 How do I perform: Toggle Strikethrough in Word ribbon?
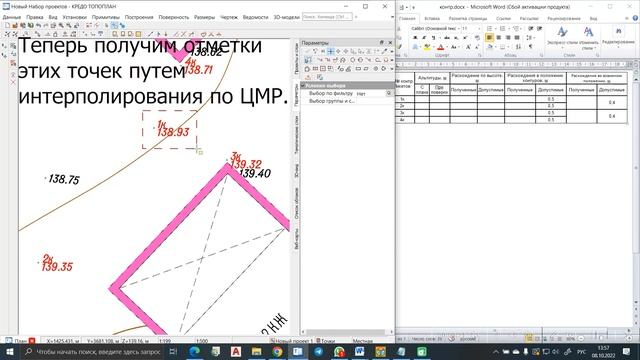tap(447, 38)
